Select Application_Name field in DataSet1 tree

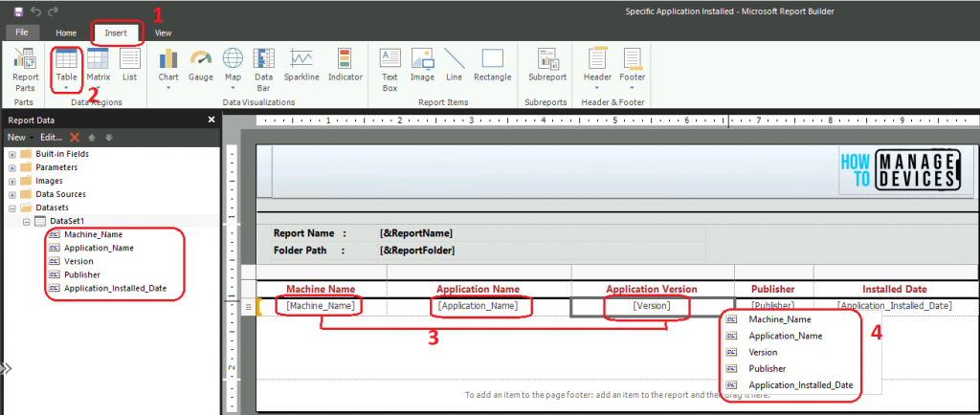pyautogui.click(x=99, y=248)
